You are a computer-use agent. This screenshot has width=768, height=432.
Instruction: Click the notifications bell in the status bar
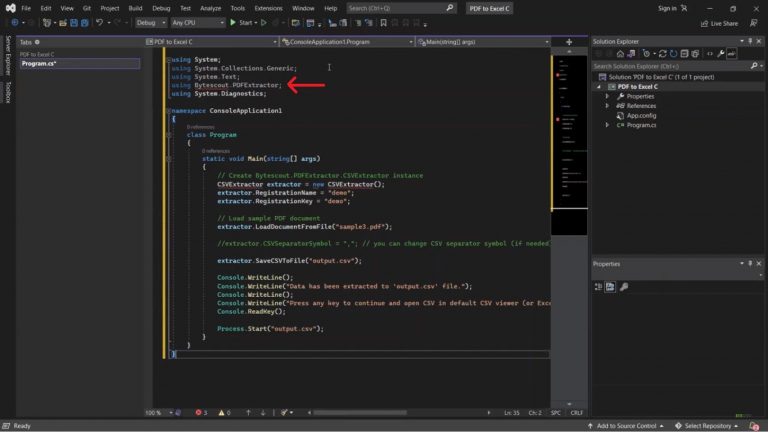pyautogui.click(x=755, y=426)
